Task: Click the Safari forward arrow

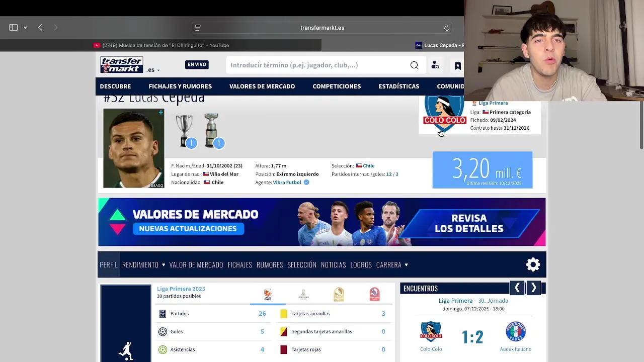Action: (x=55, y=28)
